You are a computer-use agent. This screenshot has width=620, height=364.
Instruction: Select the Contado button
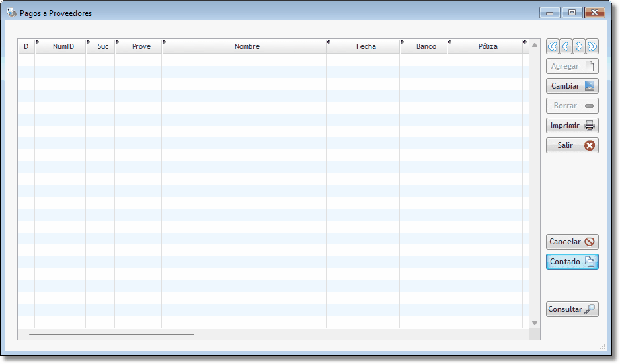(x=572, y=262)
